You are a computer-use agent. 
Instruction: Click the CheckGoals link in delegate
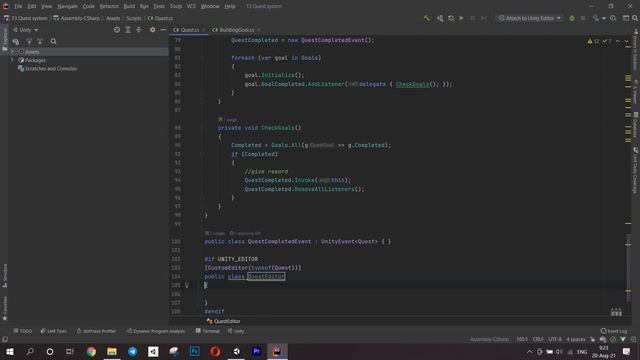pyautogui.click(x=412, y=84)
